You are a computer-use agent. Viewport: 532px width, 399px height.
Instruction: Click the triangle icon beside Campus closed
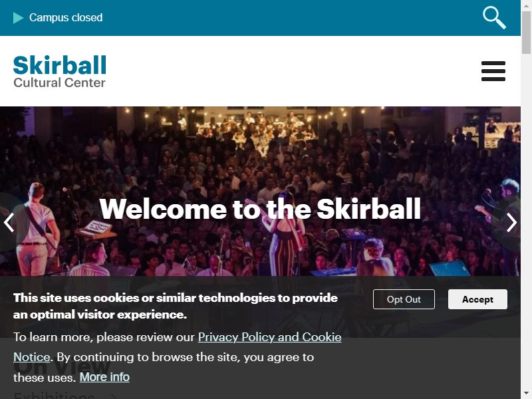click(x=18, y=18)
